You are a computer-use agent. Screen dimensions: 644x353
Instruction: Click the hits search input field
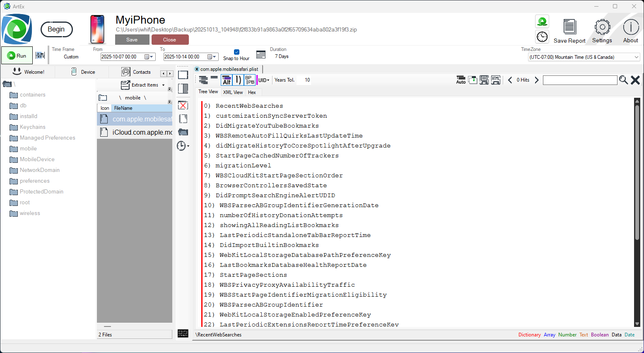[580, 80]
